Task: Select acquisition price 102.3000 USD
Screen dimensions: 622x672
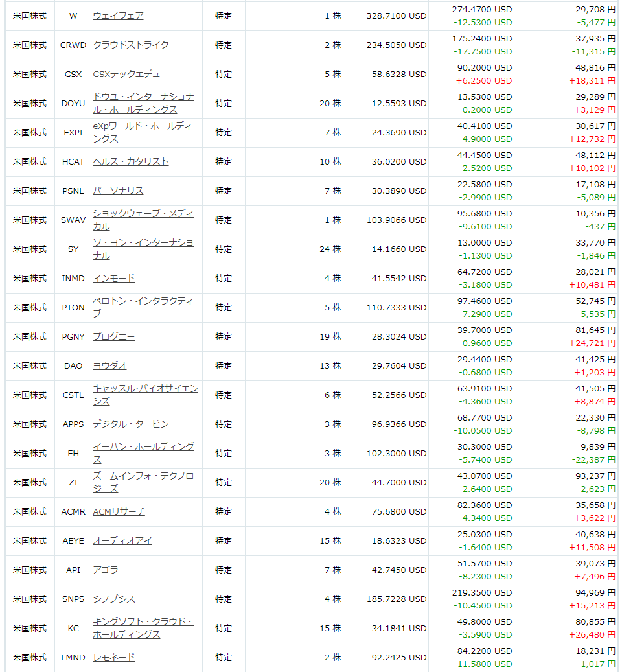Action: coord(397,453)
